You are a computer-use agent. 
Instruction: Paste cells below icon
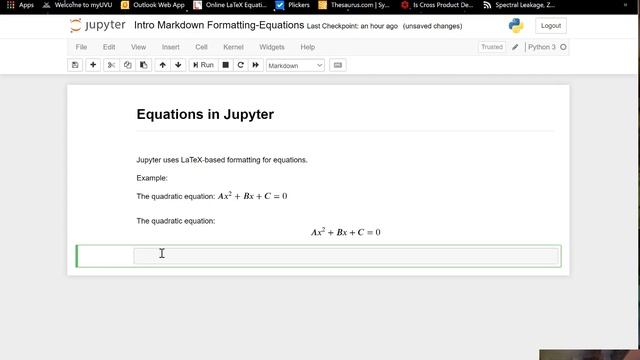144,65
